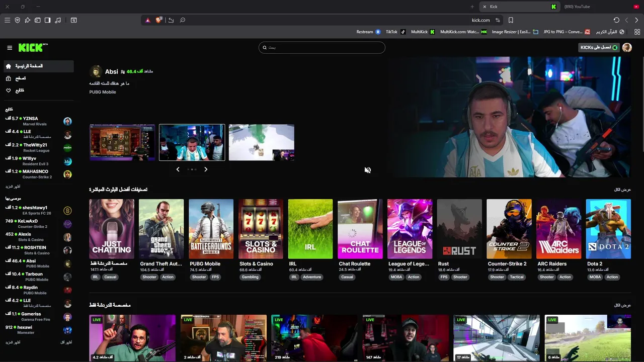
Task: Click the VPN shield icon in browser toolbar
Action: [17, 20]
